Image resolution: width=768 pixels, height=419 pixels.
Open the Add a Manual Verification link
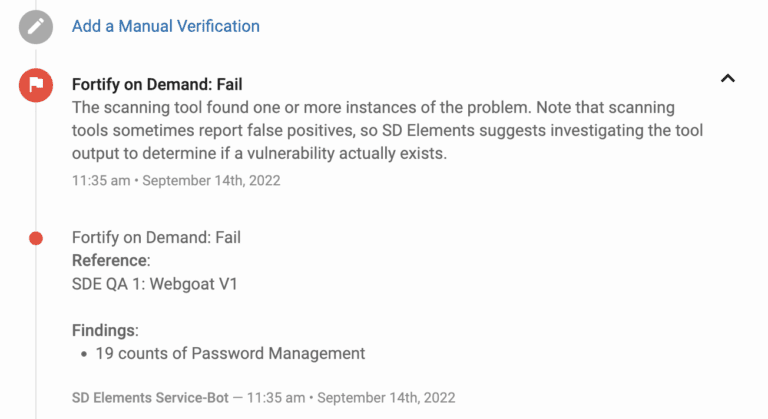pyautogui.click(x=165, y=26)
